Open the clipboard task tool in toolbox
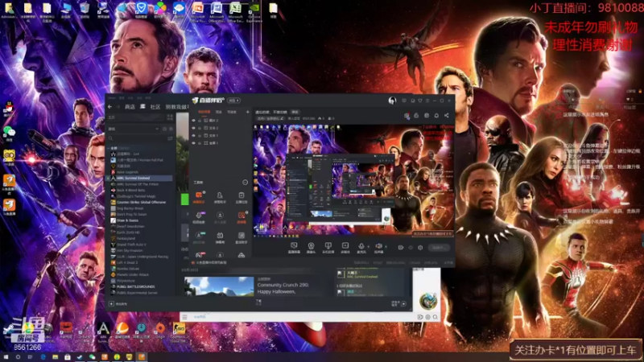The width and height of the screenshot is (644, 362). [x=241, y=196]
